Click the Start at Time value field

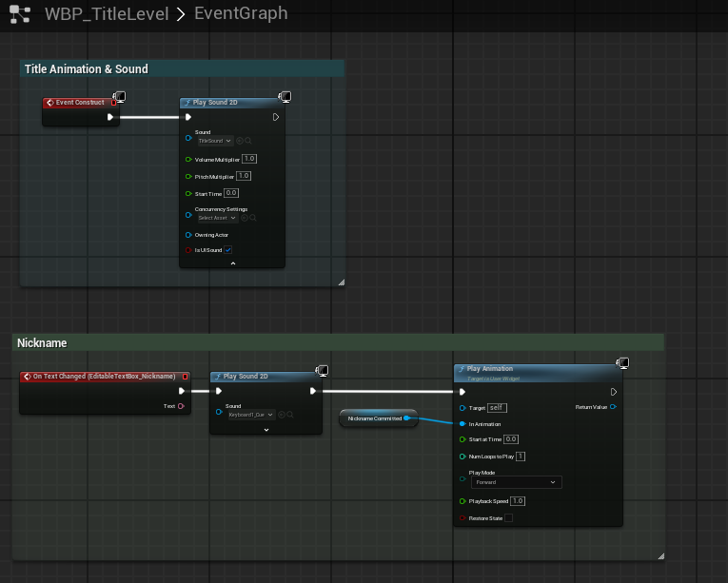511,439
